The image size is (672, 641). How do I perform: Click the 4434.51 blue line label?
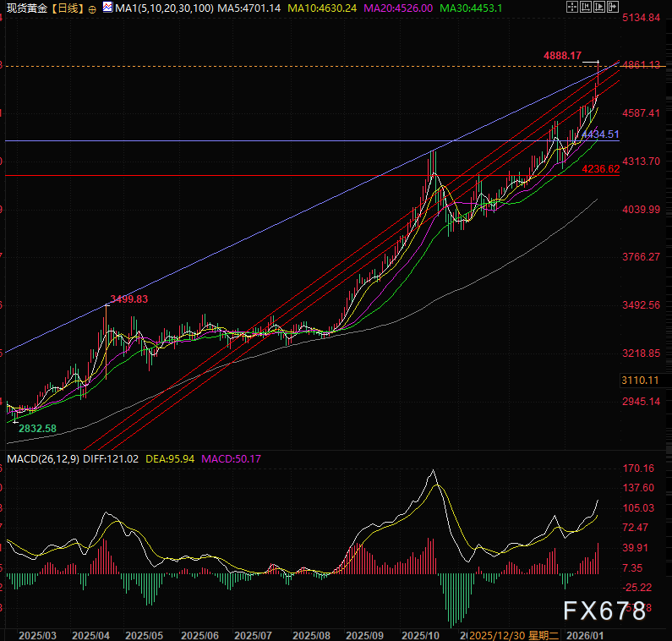(x=600, y=134)
